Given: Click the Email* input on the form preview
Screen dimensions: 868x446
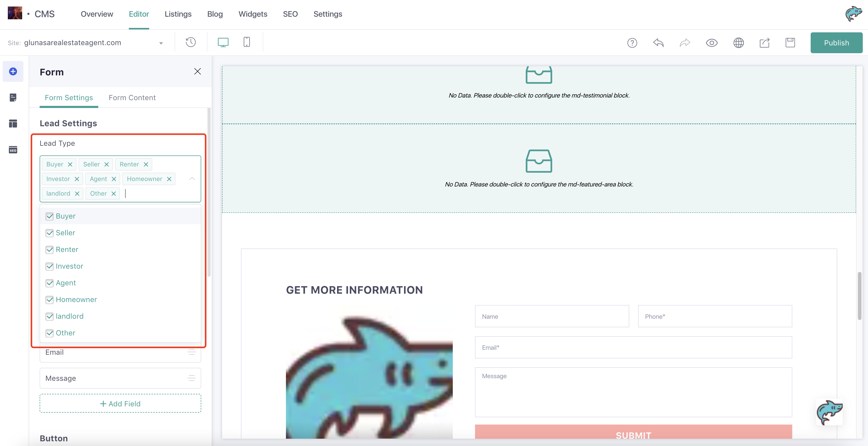Looking at the screenshot, I should coord(633,348).
